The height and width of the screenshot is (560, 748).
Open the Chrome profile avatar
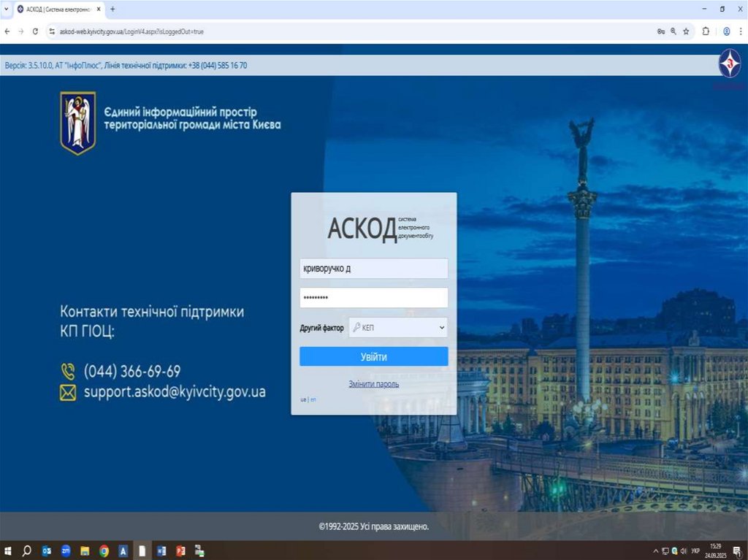[x=727, y=31]
